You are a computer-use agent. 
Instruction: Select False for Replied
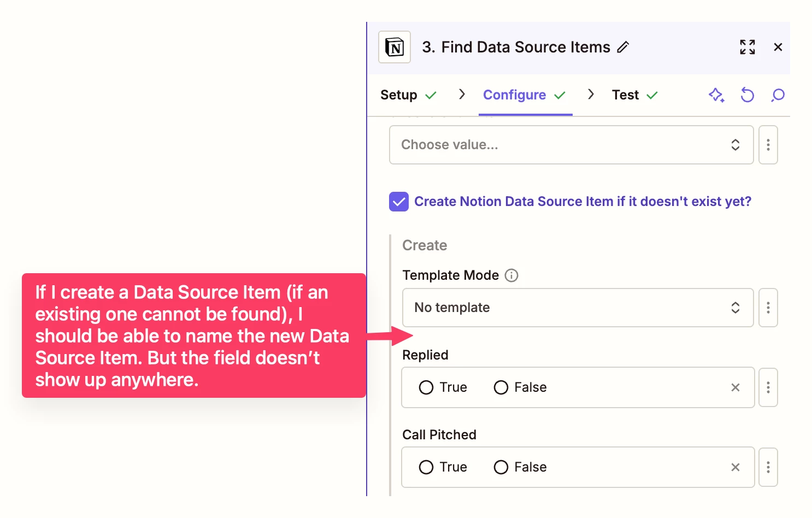point(501,387)
